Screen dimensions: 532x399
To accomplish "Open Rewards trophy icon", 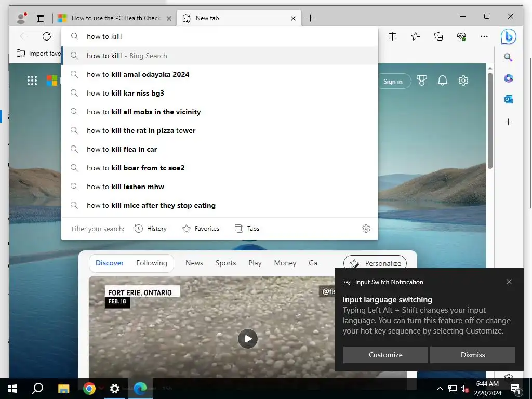I will (x=422, y=81).
